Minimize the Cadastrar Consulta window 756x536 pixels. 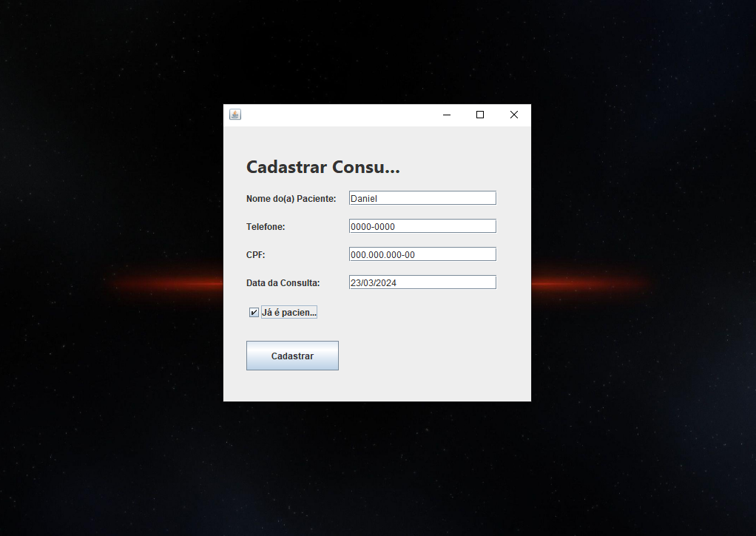(x=447, y=115)
